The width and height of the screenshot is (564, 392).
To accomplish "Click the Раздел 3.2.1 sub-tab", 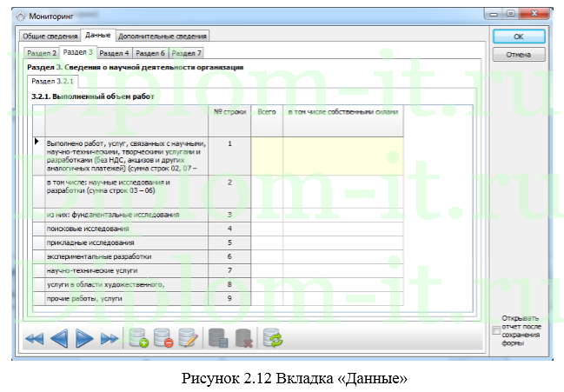I will tap(50, 81).
